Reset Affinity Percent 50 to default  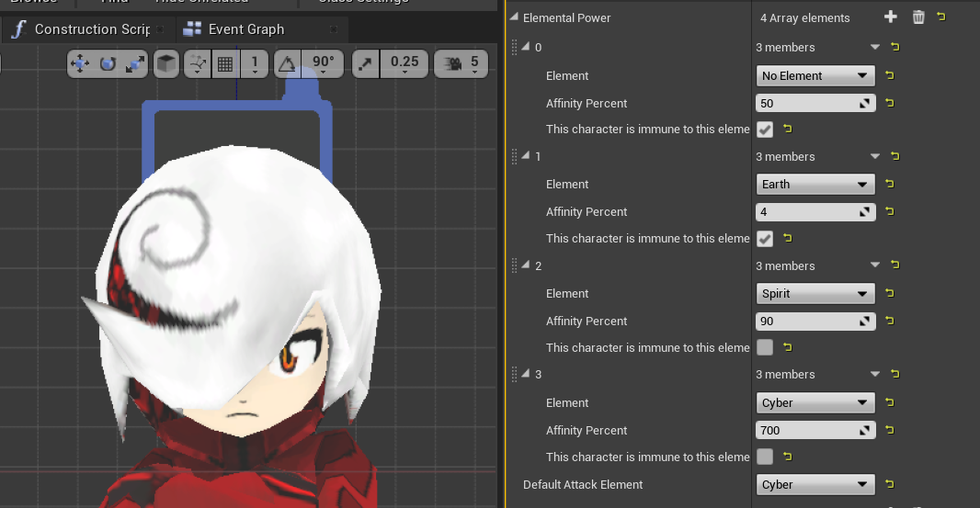pyautogui.click(x=890, y=103)
